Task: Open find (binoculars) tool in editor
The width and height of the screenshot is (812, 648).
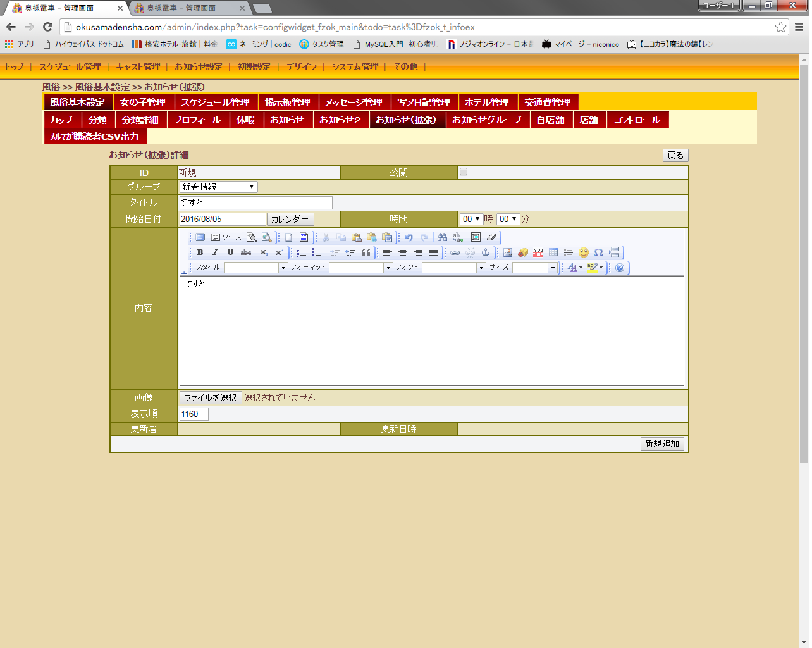Action: coord(442,237)
